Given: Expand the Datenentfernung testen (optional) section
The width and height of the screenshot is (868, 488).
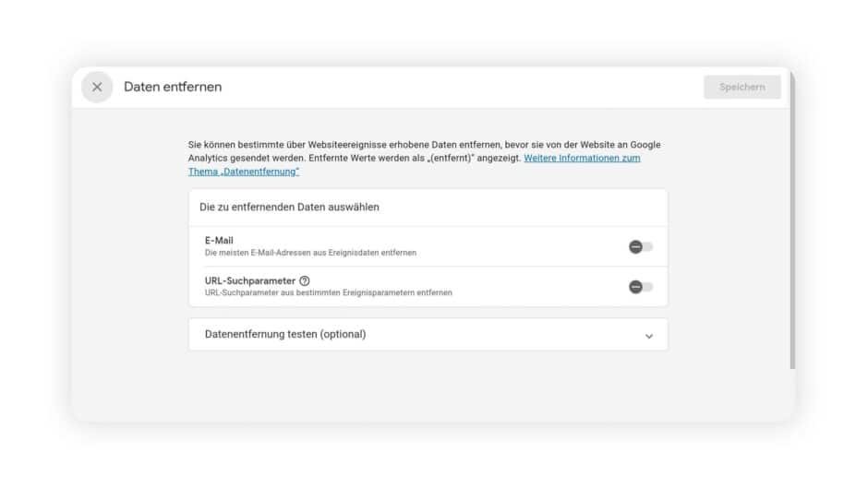Looking at the screenshot, I should [428, 334].
